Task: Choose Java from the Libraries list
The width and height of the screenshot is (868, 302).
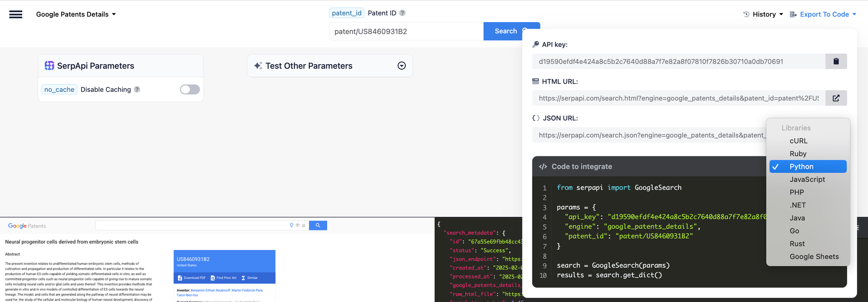Action: coord(808,218)
